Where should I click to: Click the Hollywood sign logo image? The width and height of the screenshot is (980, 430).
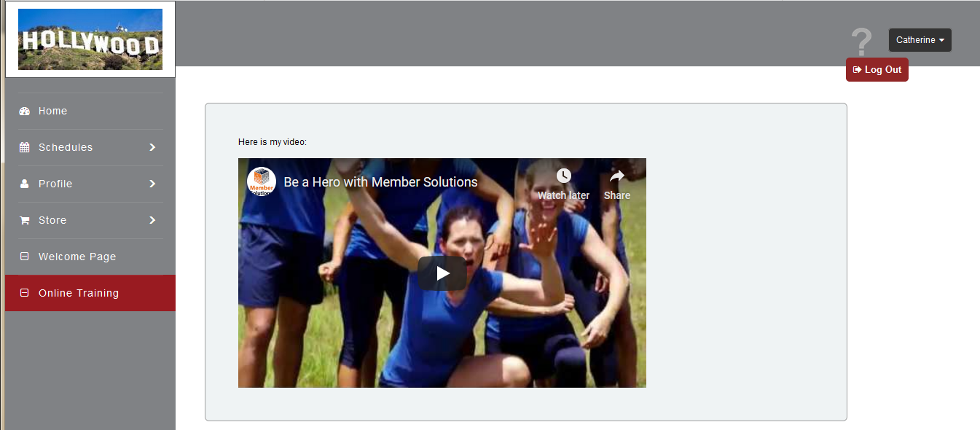pyautogui.click(x=90, y=39)
